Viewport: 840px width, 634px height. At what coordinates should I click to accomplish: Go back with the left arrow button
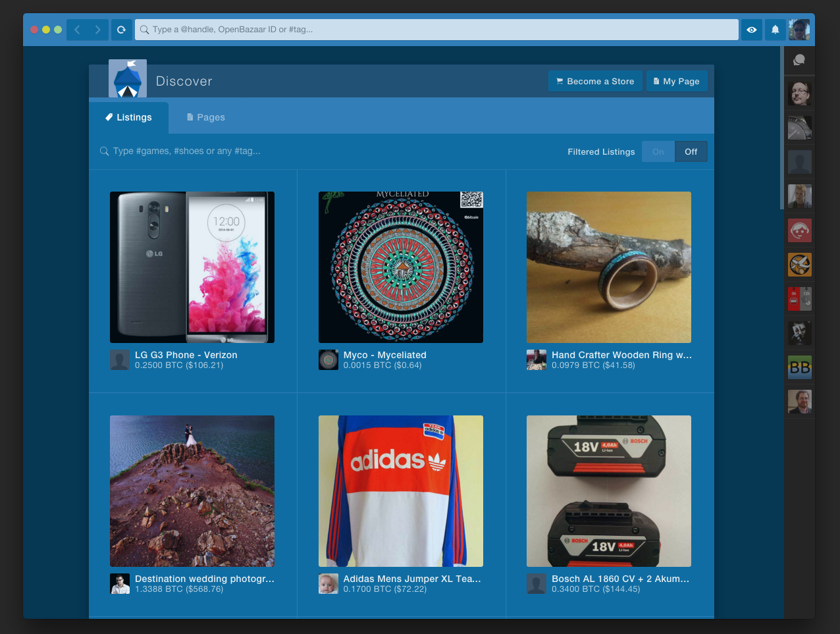77,30
